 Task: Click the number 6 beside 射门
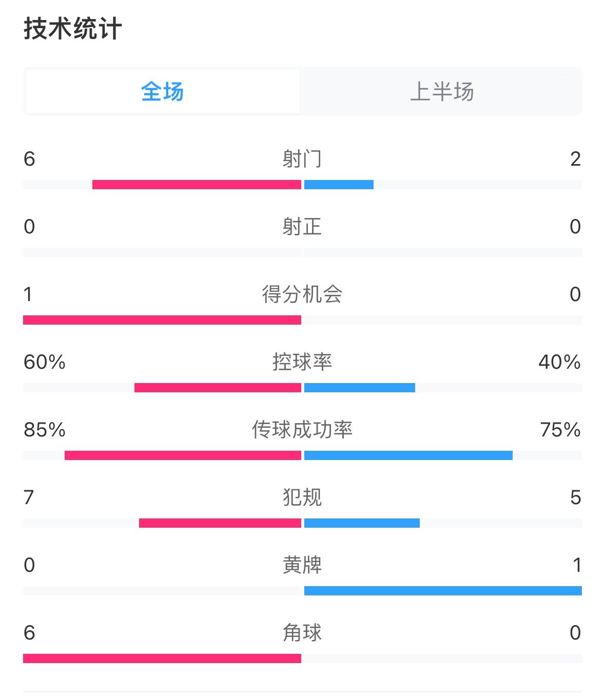click(28, 159)
